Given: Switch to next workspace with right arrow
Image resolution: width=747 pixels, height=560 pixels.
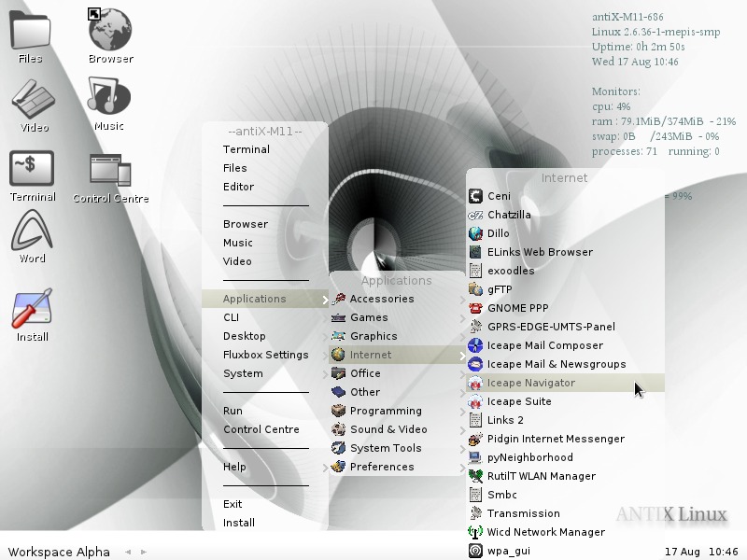Looking at the screenshot, I should 144,553.
